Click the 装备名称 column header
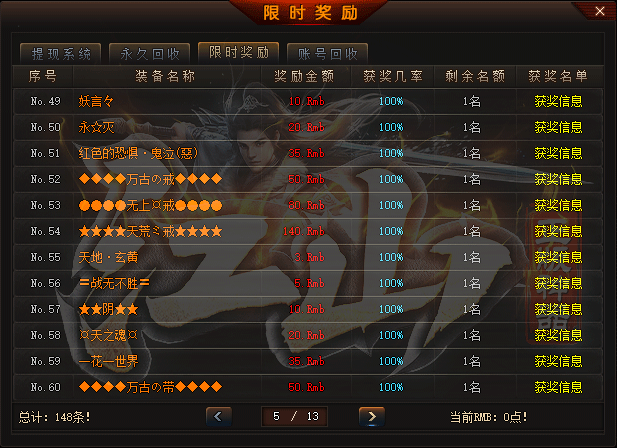Viewport: 617px width, 448px height. coord(165,76)
